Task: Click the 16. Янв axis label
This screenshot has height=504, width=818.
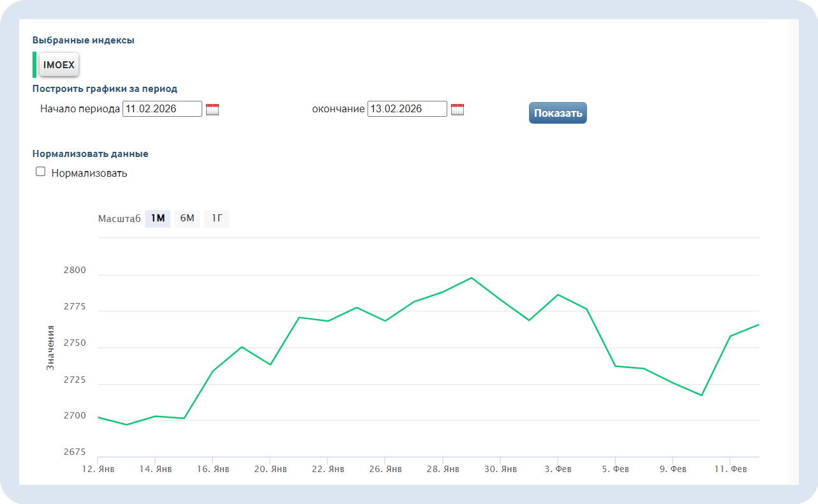Action: 212,469
